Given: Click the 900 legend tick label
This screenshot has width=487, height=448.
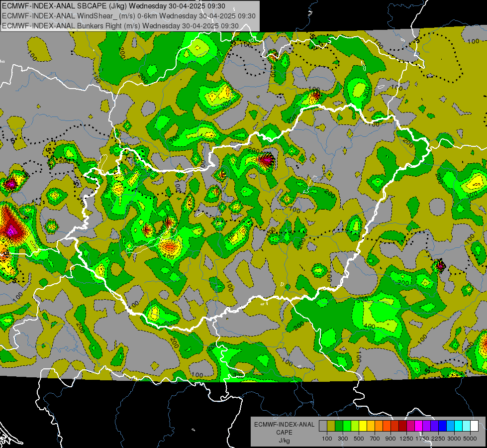Looking at the screenshot, I should [x=390, y=439].
